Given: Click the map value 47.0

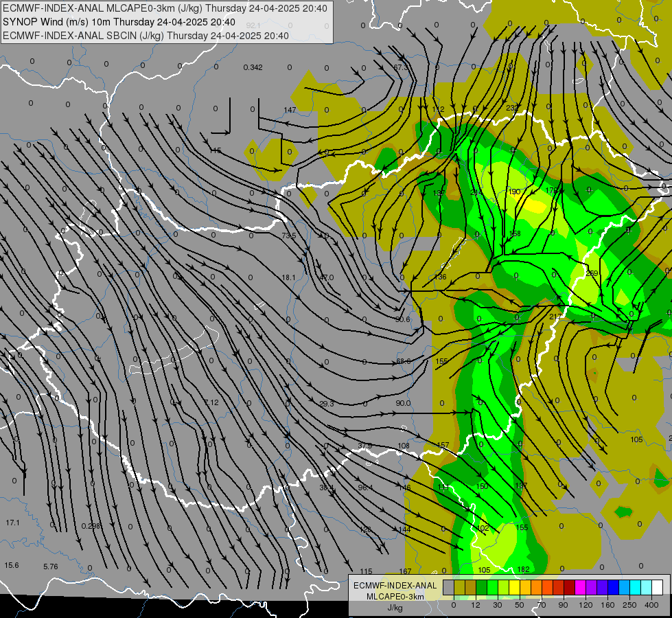Looking at the screenshot, I should 326,277.
